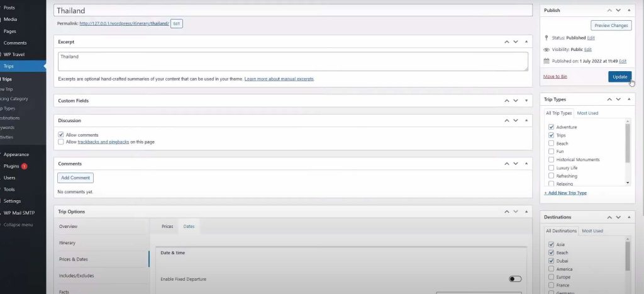Open Learn more about manual excerpts
The image size is (644, 294).
point(279,79)
